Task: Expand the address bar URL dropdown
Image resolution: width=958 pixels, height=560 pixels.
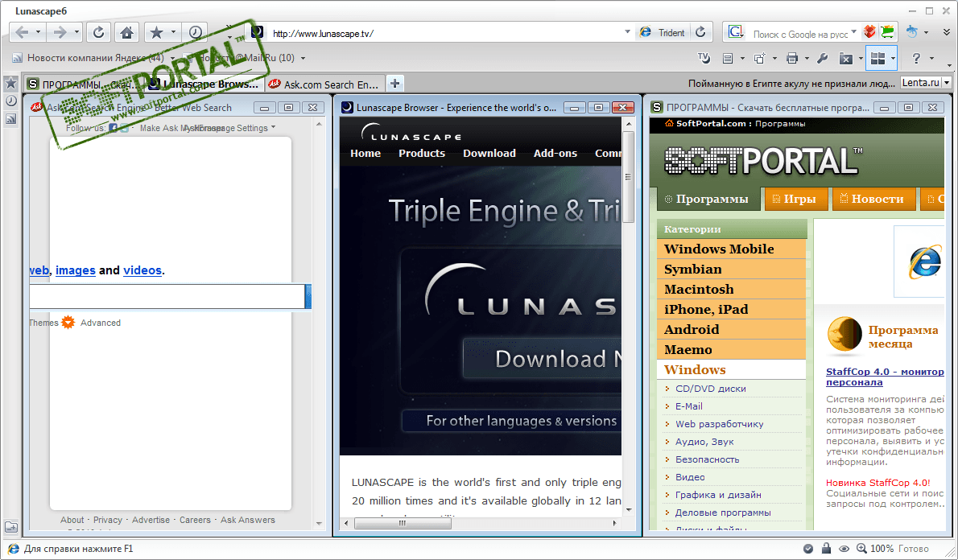Action: (x=627, y=32)
